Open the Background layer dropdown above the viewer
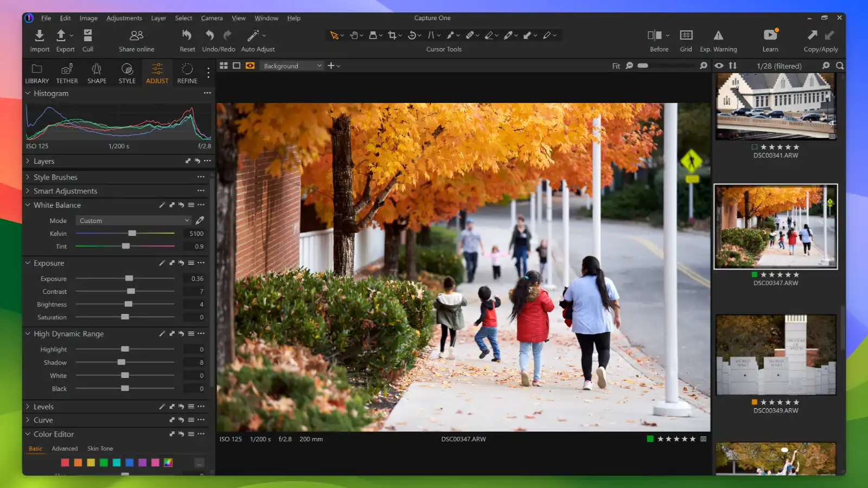This screenshot has width=868, height=488. 291,66
